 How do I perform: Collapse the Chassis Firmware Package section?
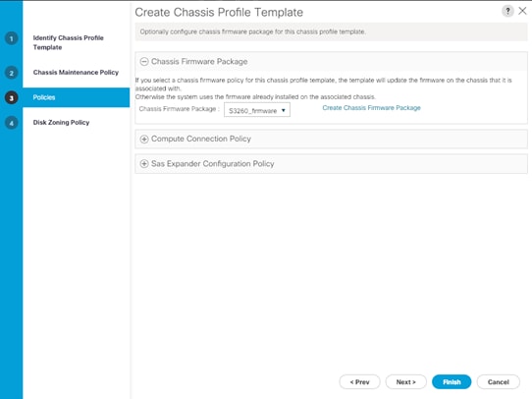144,62
